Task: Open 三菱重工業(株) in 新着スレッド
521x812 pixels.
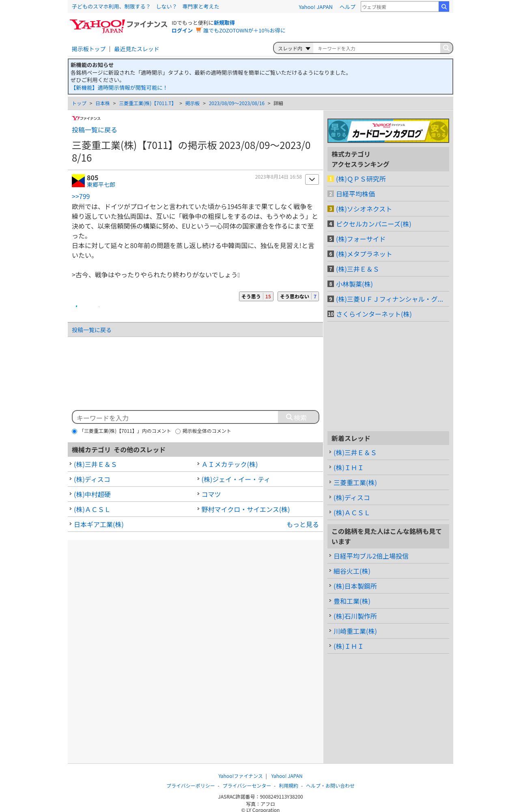Action: (355, 483)
